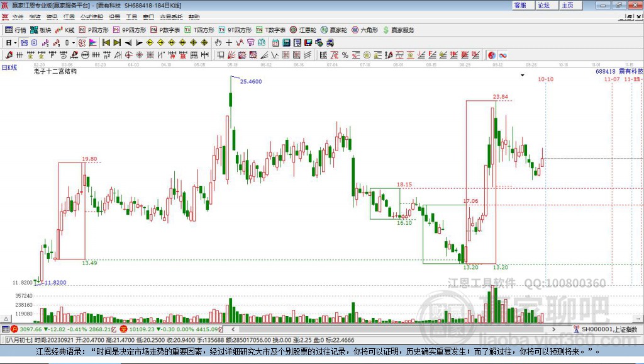Screen dimensions: 644x364
Task: Move chart left with black arrow
Action: 128,42
